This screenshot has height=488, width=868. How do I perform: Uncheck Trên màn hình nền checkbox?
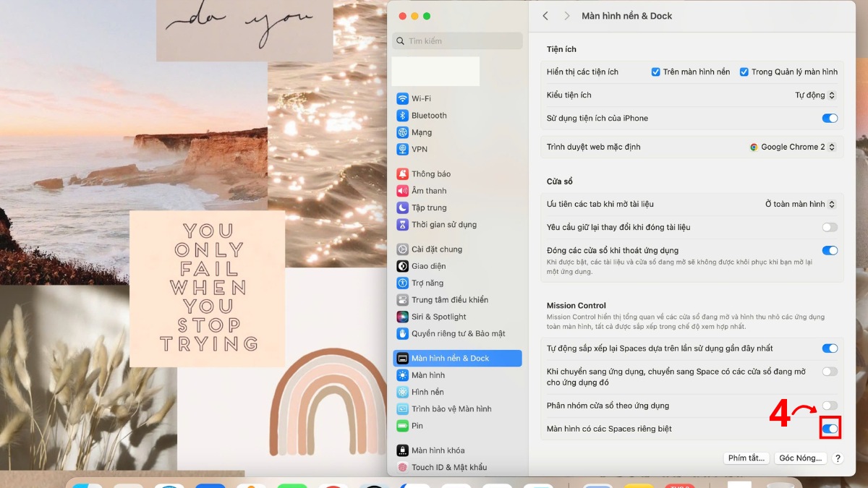point(655,72)
